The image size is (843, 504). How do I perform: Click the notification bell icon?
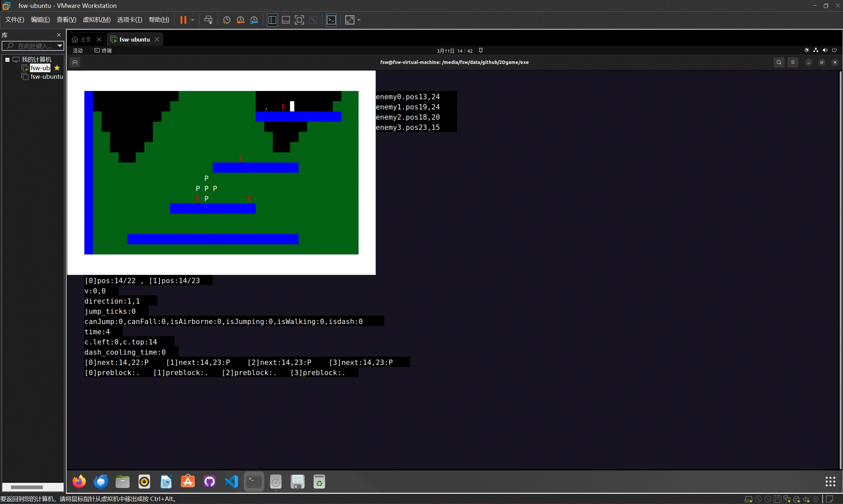click(x=481, y=51)
